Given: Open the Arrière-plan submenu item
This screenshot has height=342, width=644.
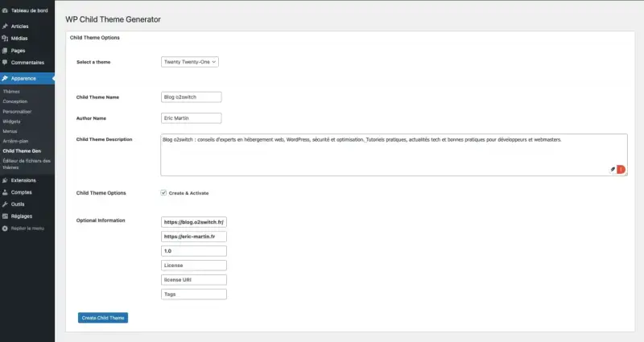Looking at the screenshot, I should pyautogui.click(x=15, y=142).
